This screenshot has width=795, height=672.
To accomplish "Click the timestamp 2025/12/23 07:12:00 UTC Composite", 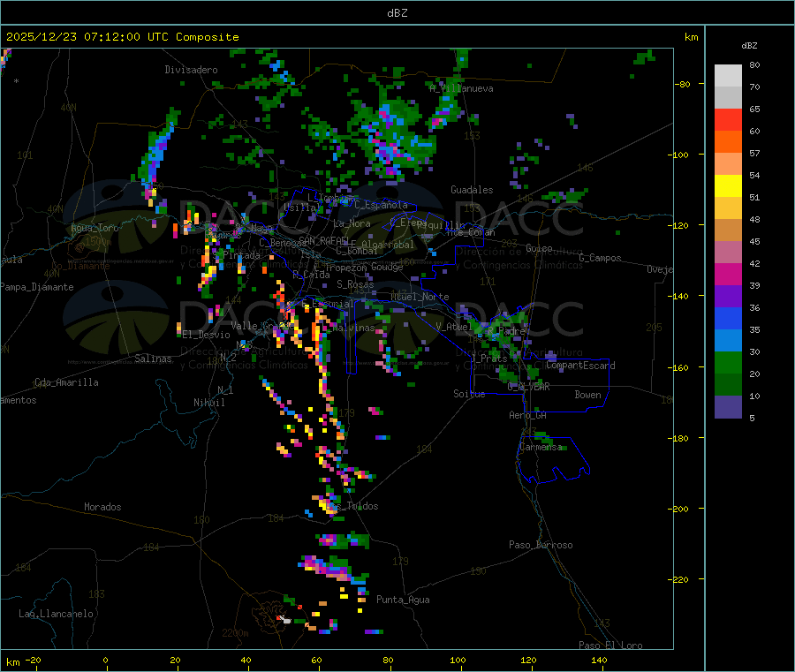I will [122, 37].
